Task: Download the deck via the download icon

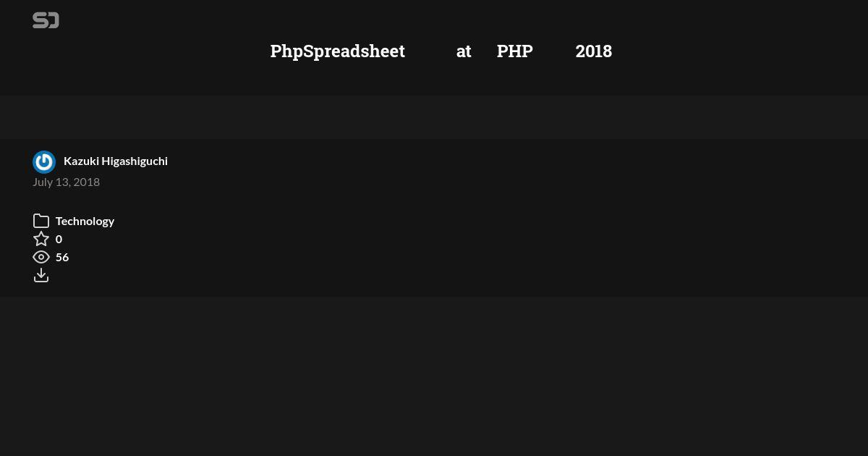Action: pyautogui.click(x=41, y=275)
